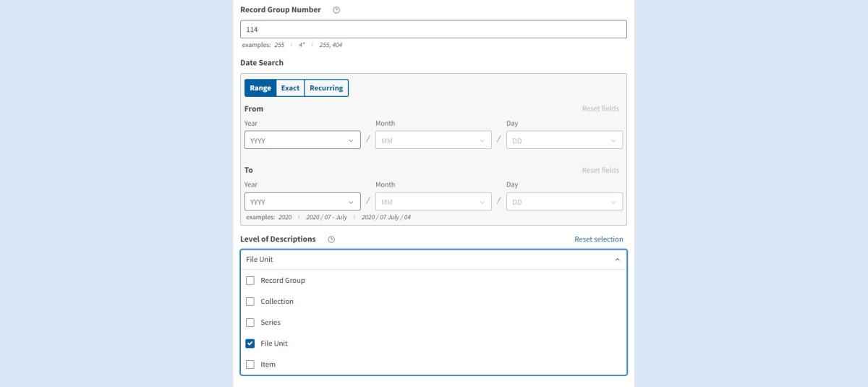The image size is (868, 387).
Task: Open the To Year dropdown
Action: (302, 202)
